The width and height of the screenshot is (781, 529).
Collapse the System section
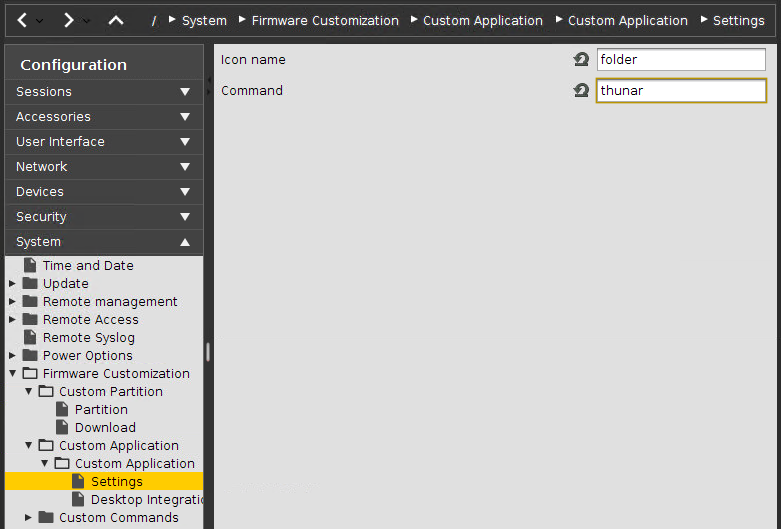tap(184, 242)
